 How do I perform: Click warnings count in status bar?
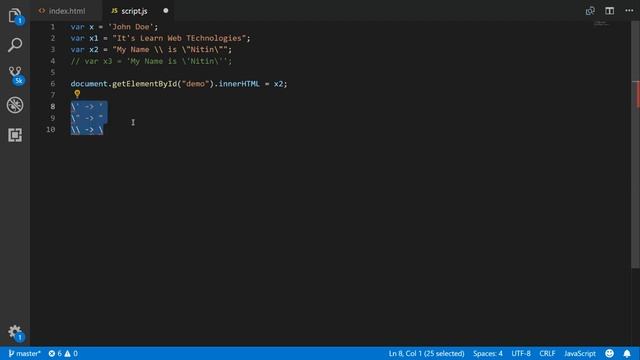coord(71,353)
